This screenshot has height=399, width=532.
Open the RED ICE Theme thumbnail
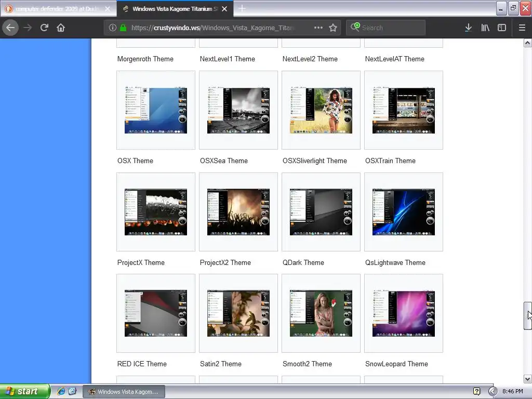(x=156, y=313)
